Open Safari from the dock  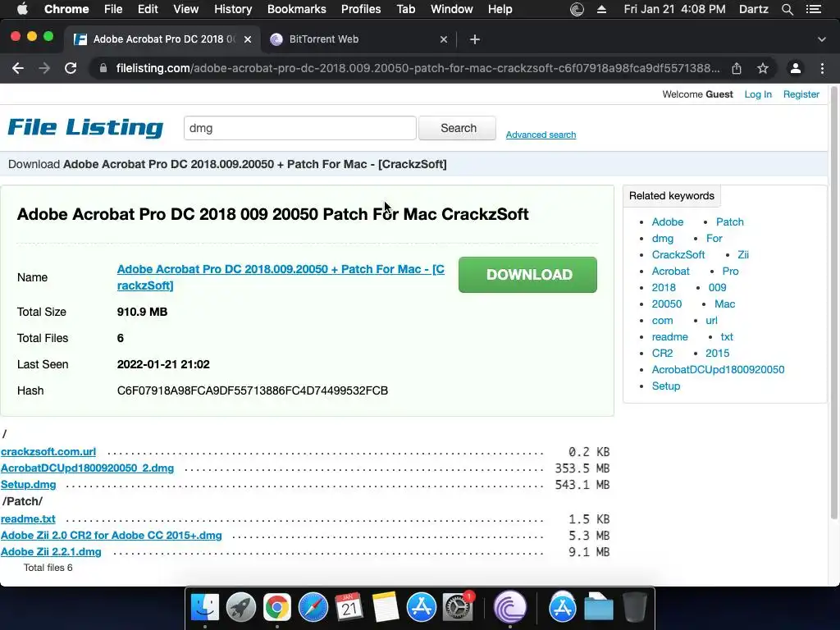313,608
